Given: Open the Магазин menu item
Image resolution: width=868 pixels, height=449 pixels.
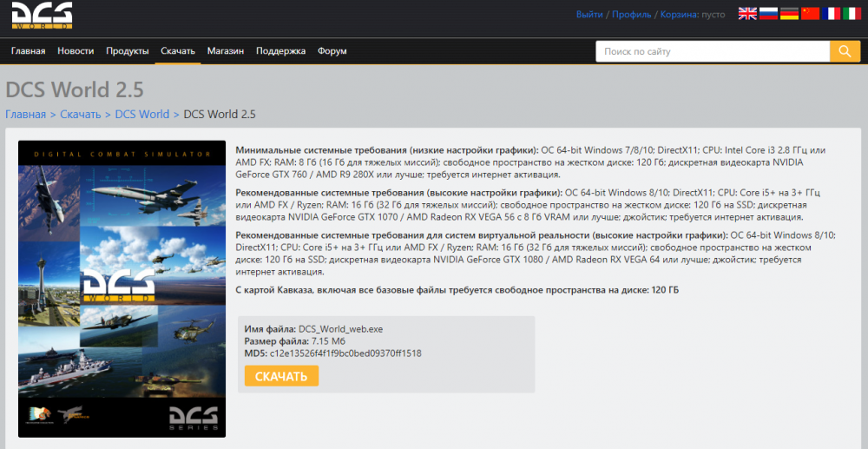Looking at the screenshot, I should pyautogui.click(x=226, y=51).
